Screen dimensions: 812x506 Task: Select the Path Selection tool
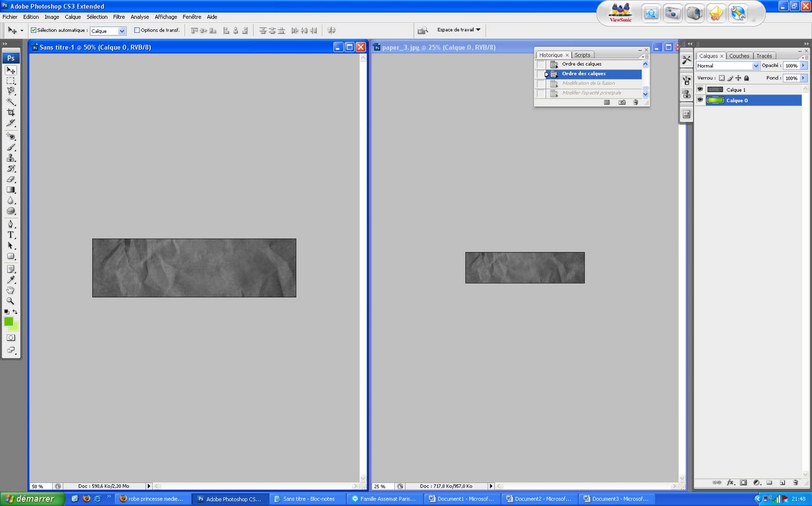[11, 246]
